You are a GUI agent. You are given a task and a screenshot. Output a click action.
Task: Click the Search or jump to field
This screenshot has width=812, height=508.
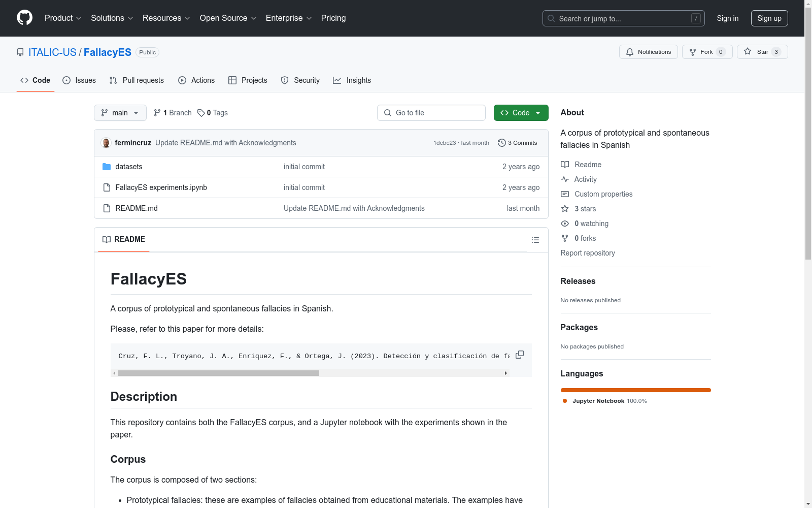coord(624,18)
